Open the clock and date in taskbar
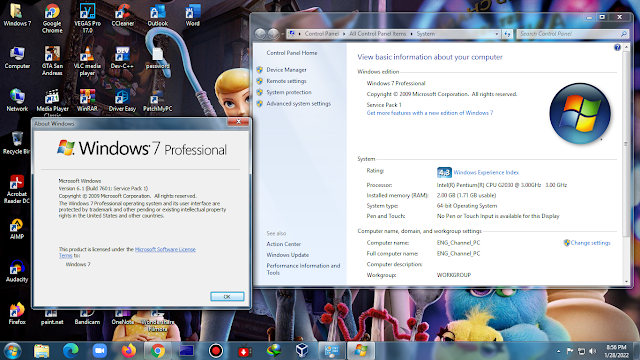Screen dimensions: 640x360 tap(617, 351)
